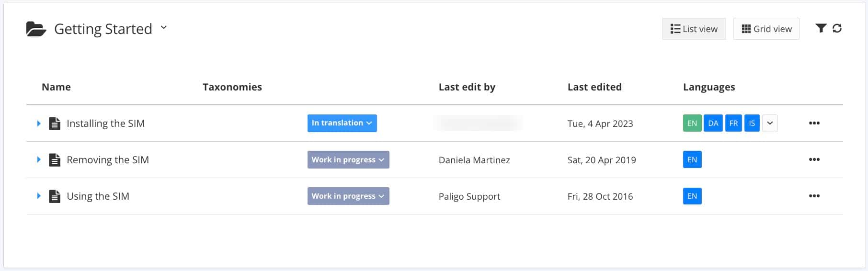Viewport: 868px width, 271px height.
Task: Click the document icon for Installing the SIM
Action: (x=55, y=124)
